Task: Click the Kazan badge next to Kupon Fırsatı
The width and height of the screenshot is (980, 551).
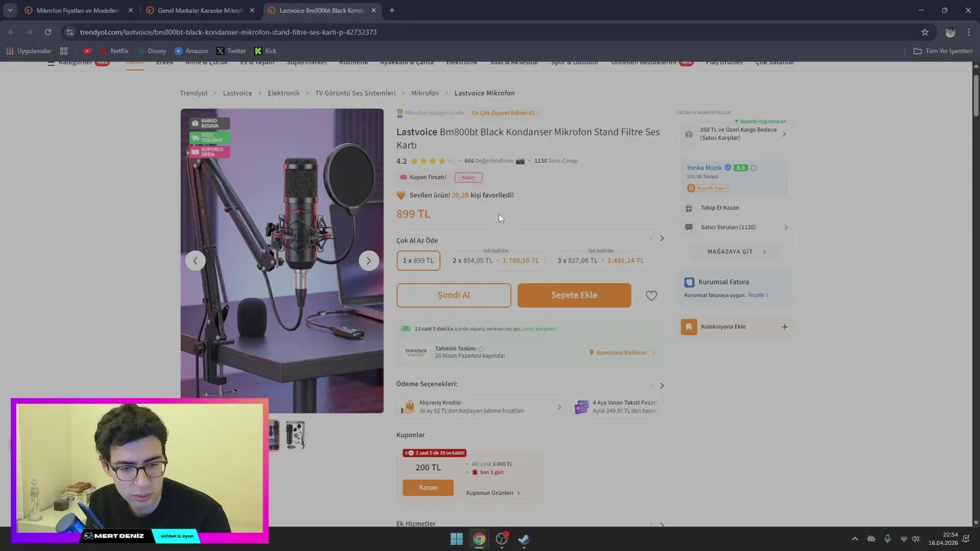Action: 468,178
